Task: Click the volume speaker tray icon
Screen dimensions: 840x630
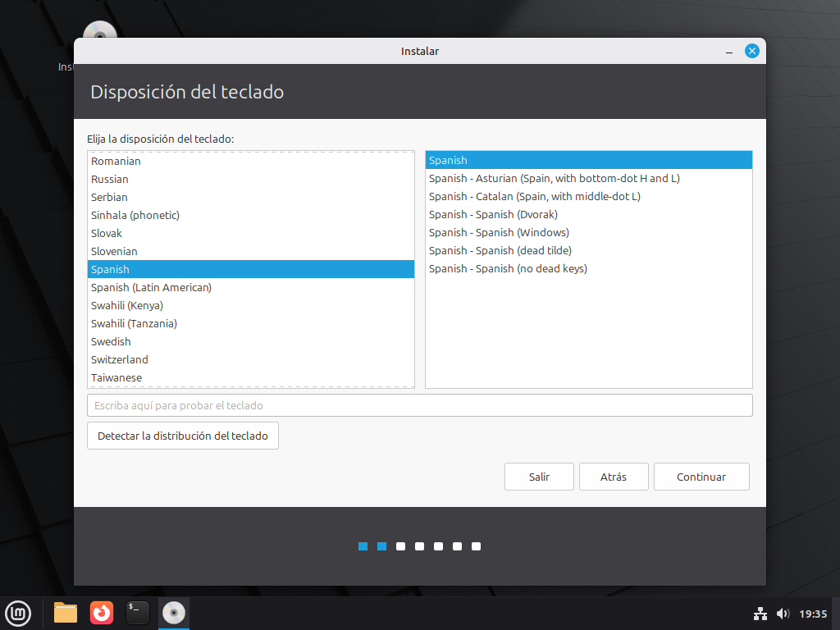Action: [x=783, y=614]
